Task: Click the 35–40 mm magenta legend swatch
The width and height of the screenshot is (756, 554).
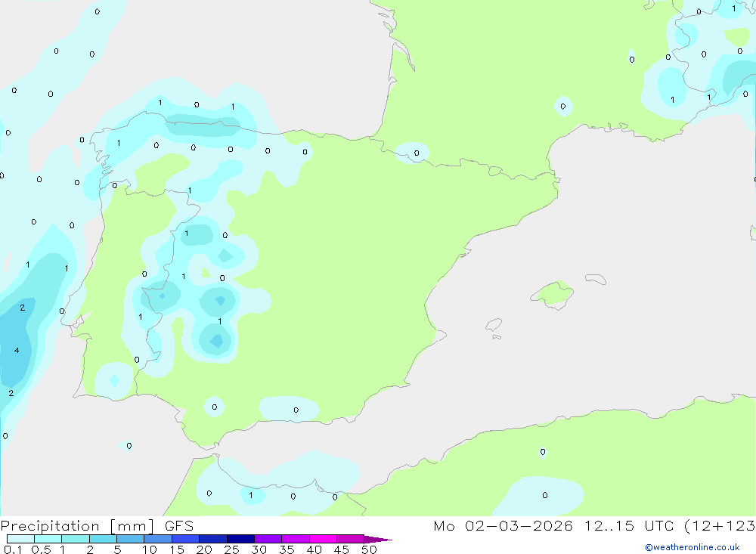Action: pos(296,539)
